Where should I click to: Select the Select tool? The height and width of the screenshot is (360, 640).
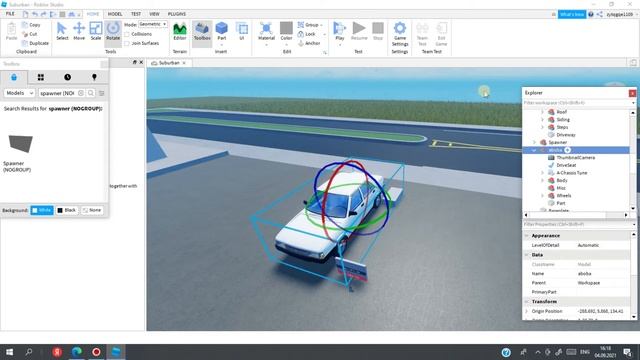[62, 31]
